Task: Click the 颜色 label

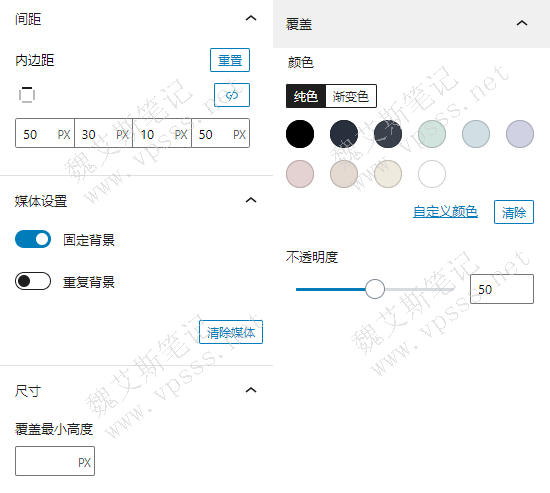Action: tap(301, 62)
